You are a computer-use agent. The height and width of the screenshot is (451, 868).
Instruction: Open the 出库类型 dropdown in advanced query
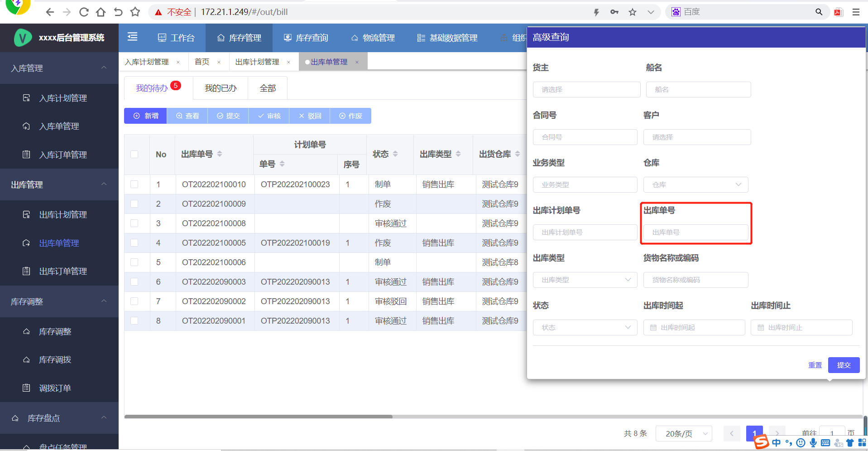(x=585, y=280)
